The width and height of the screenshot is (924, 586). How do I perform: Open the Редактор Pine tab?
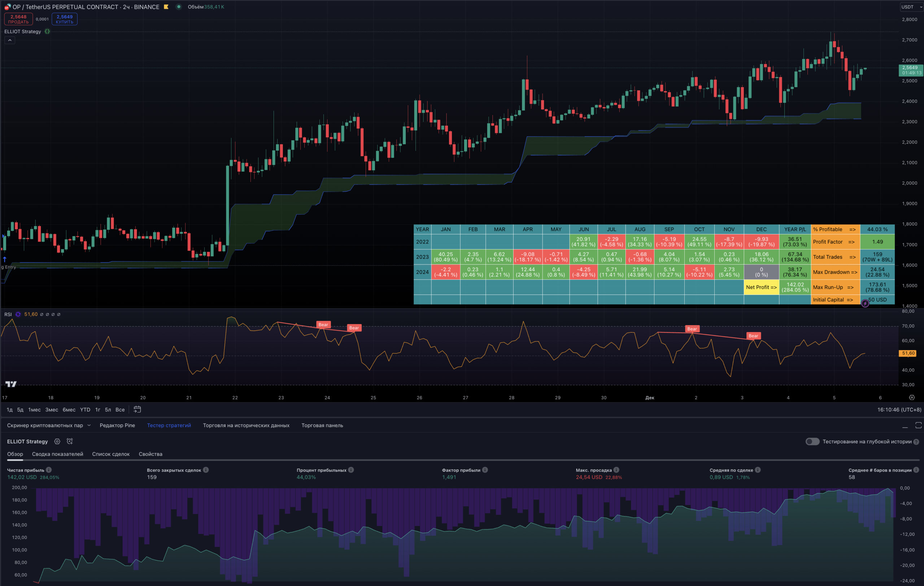(117, 425)
